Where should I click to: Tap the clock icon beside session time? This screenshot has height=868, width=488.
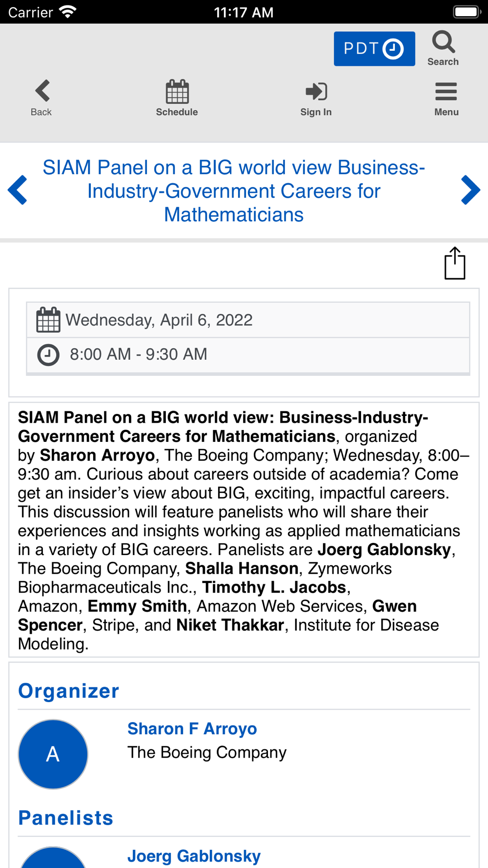point(48,355)
